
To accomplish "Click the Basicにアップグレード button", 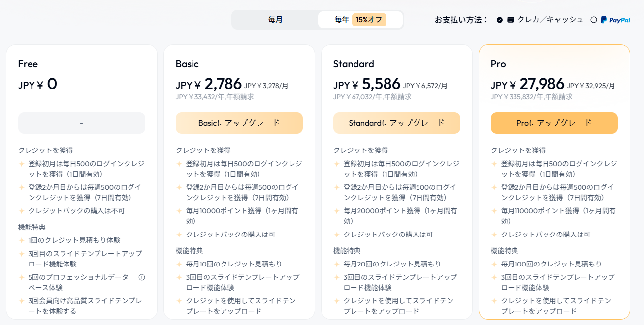I will pos(239,123).
